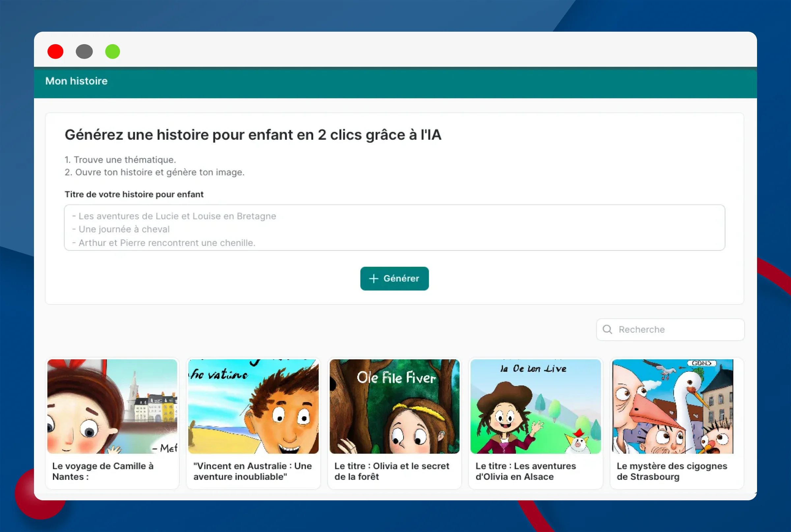Click into the Recherche search field
Viewport: 791px width, 532px height.
tap(670, 329)
